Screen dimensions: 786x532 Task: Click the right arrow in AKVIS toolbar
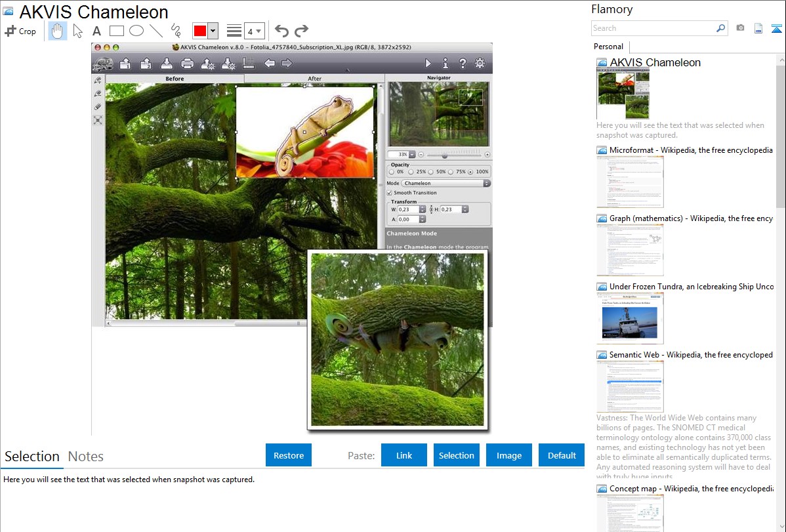(287, 63)
